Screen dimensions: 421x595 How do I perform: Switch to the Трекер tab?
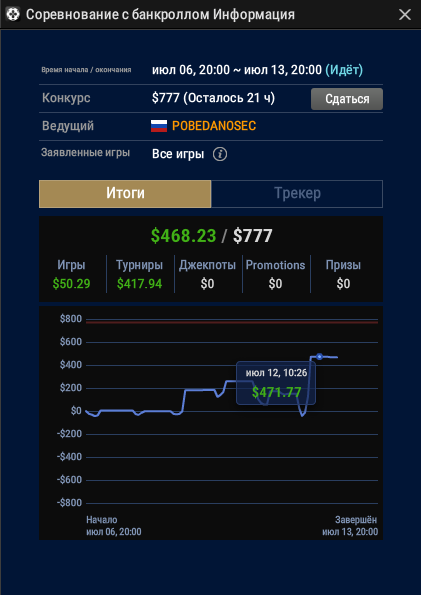297,194
